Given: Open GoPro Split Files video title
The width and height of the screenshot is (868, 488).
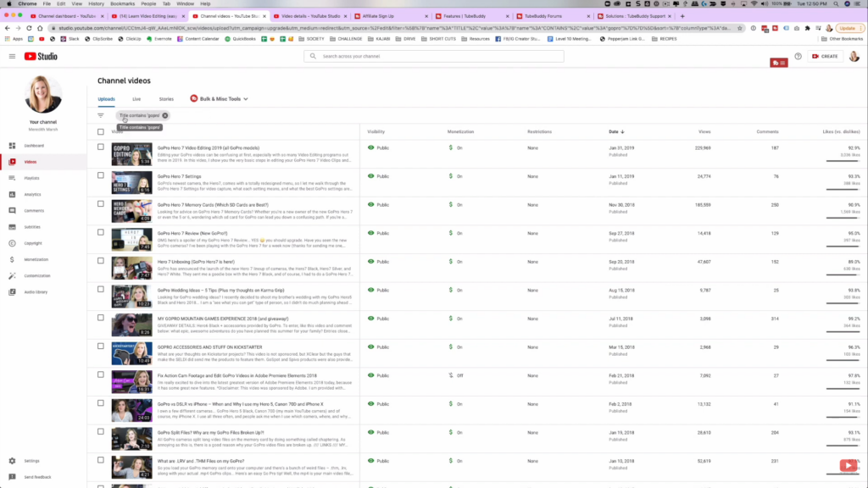Looking at the screenshot, I should (x=211, y=433).
